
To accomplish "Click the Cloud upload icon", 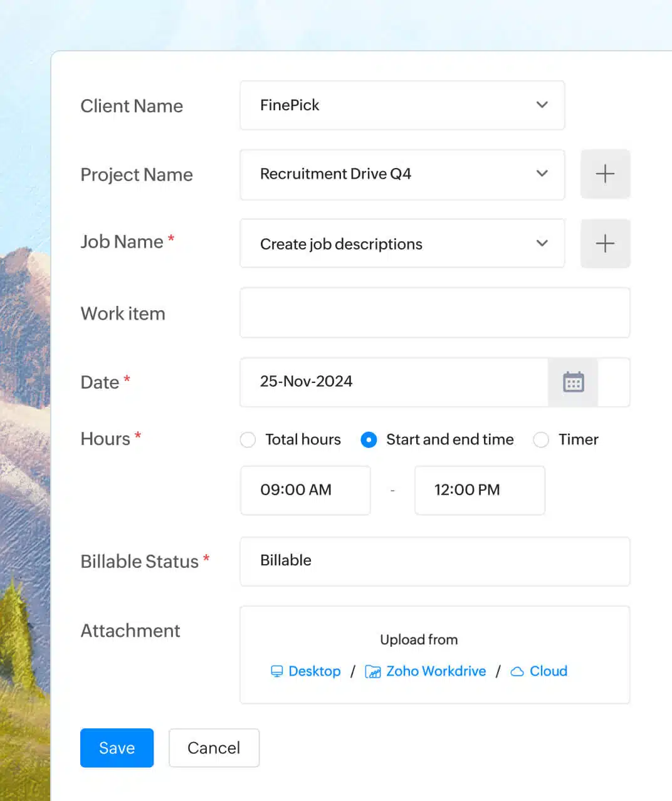I will pyautogui.click(x=517, y=671).
